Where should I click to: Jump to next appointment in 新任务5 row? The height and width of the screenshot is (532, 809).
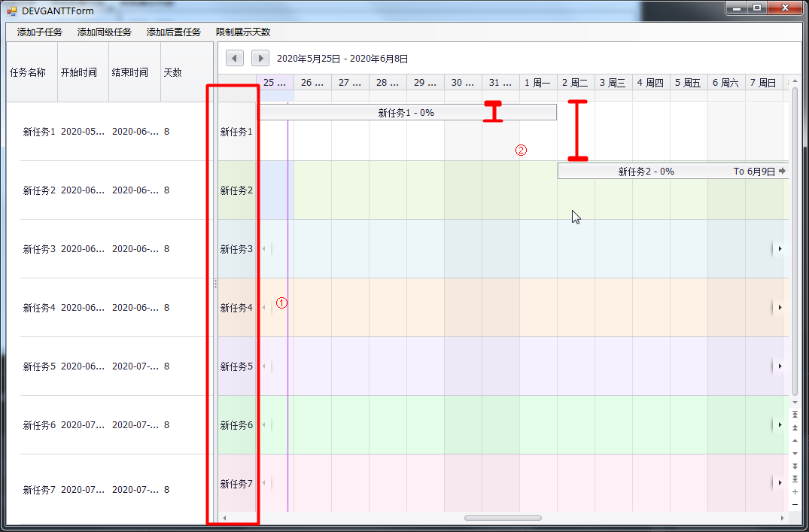point(780,366)
